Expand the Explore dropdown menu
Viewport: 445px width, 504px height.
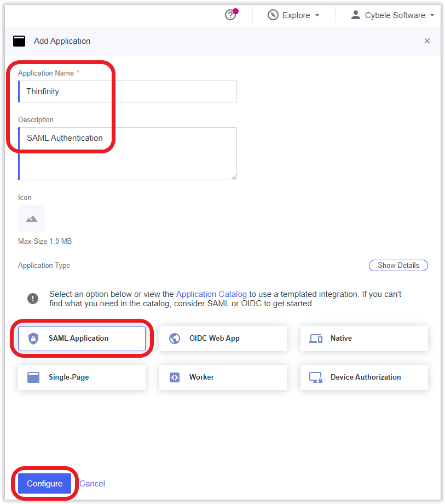[294, 15]
